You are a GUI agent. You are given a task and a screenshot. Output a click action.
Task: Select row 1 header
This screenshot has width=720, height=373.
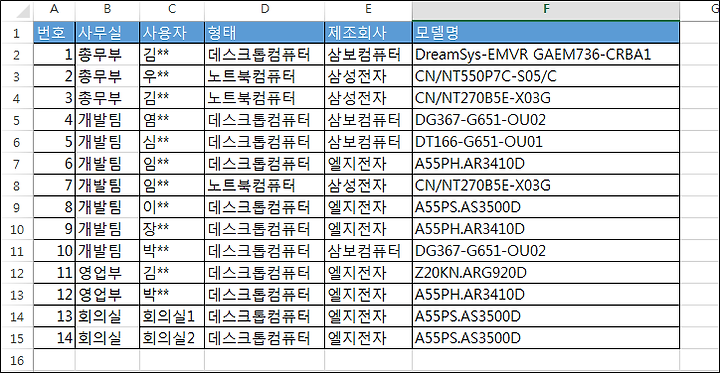[17, 33]
